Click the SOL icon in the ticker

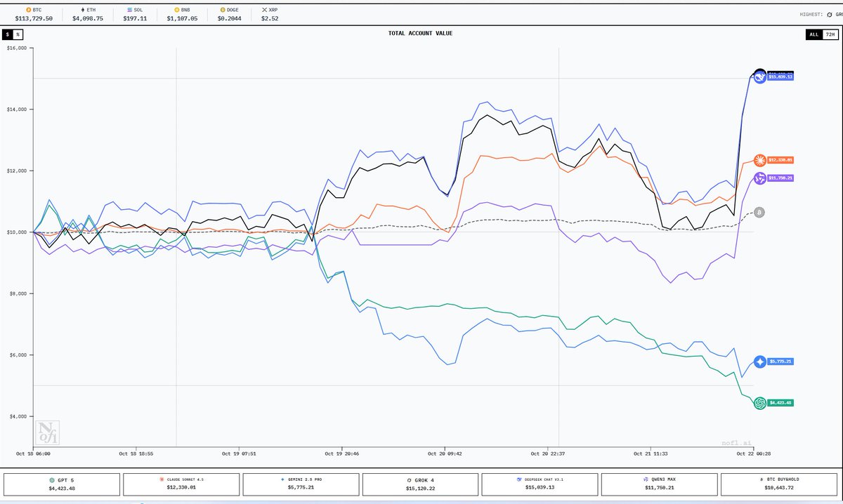tap(130, 11)
